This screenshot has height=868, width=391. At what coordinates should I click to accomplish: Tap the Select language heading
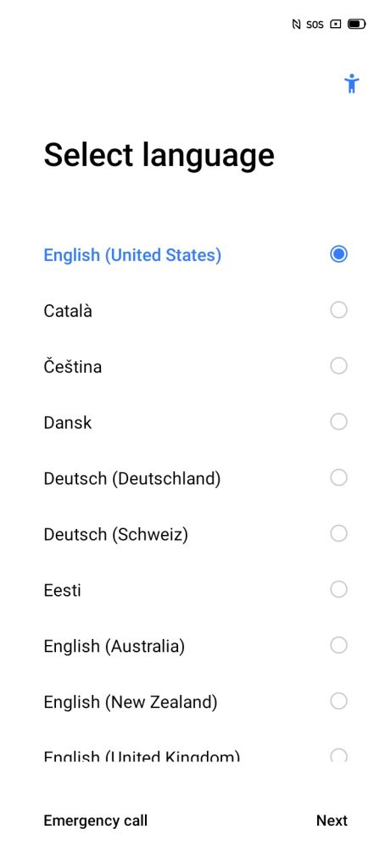pos(159,156)
